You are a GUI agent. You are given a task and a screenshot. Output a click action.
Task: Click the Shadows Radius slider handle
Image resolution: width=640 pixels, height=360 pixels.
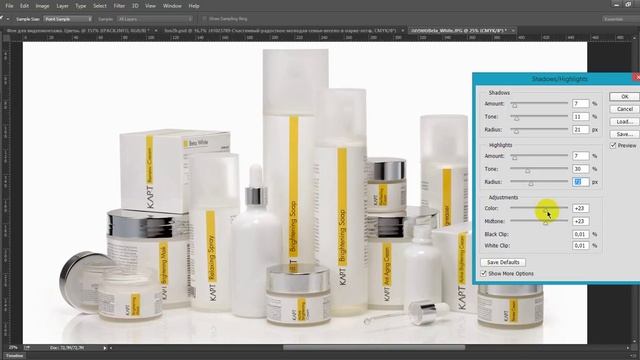pyautogui.click(x=516, y=131)
